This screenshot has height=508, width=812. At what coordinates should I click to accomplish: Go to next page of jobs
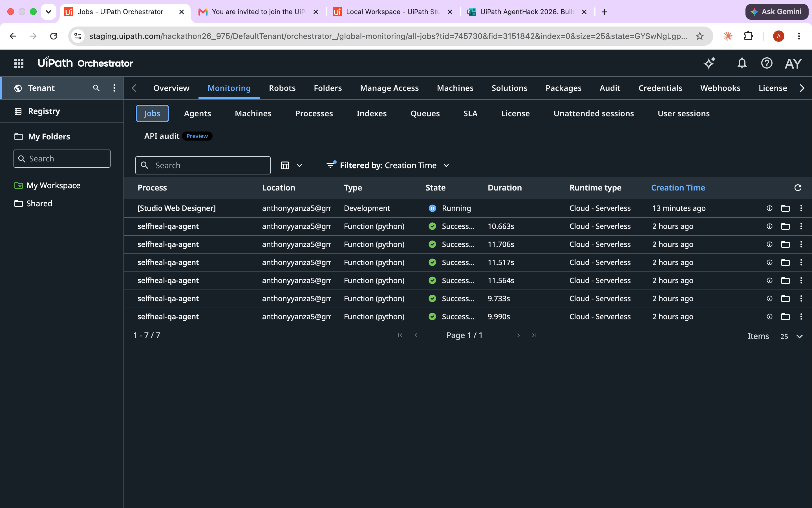coord(518,335)
